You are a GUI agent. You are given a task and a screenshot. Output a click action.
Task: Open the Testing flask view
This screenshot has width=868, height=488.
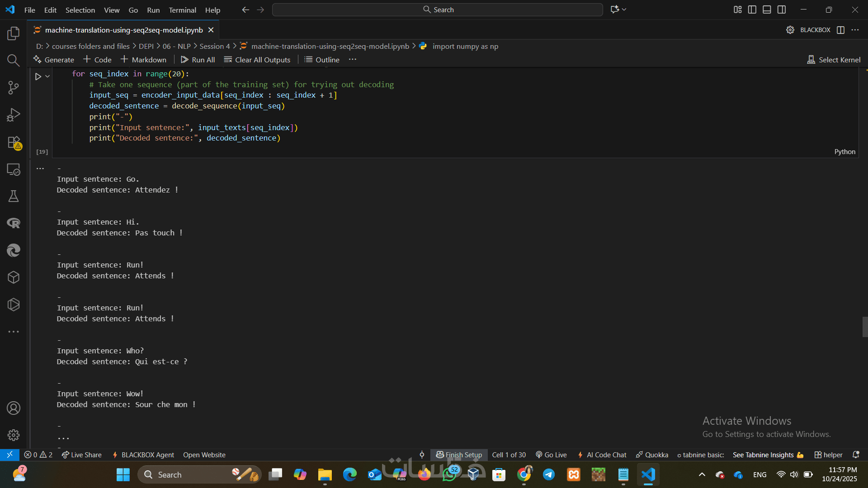click(14, 196)
